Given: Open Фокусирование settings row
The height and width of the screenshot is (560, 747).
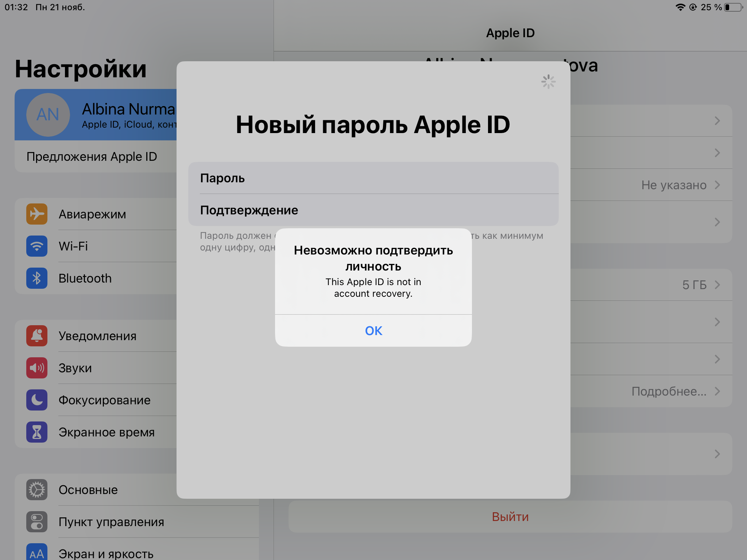Looking at the screenshot, I should [x=96, y=400].
